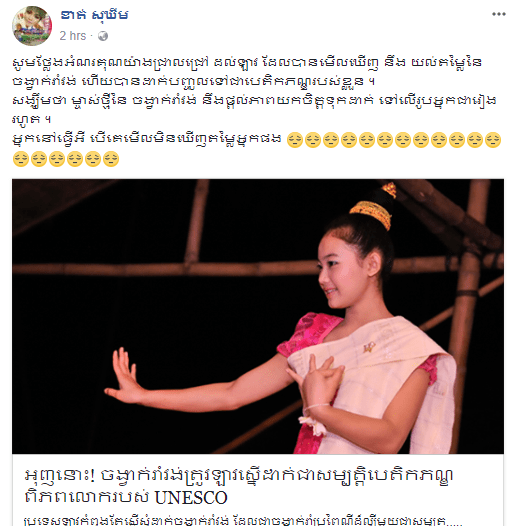Click the article description snippet below the headline
The image size is (507, 526).
pos(243,520)
